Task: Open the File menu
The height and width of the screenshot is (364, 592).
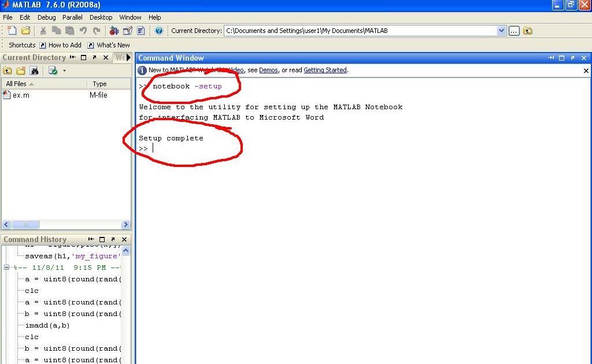Action: [x=8, y=17]
